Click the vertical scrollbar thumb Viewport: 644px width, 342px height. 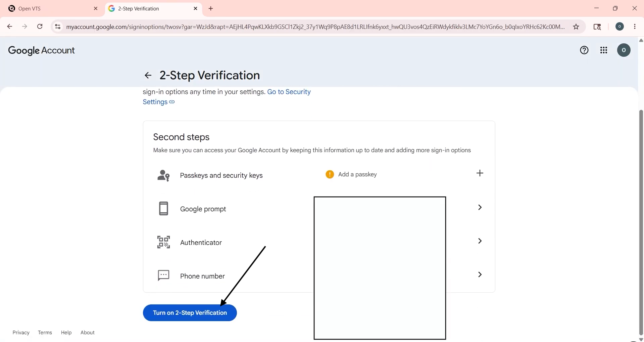click(641, 222)
